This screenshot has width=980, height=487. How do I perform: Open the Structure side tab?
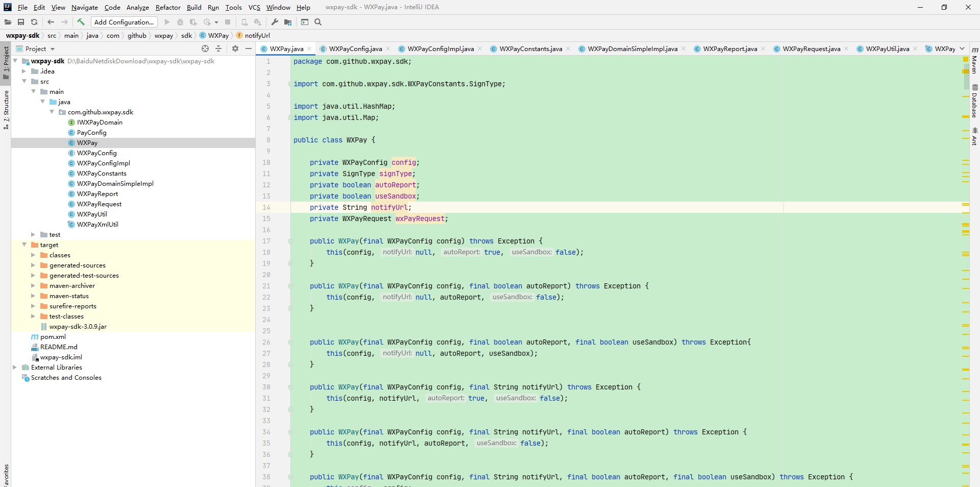pyautogui.click(x=6, y=109)
